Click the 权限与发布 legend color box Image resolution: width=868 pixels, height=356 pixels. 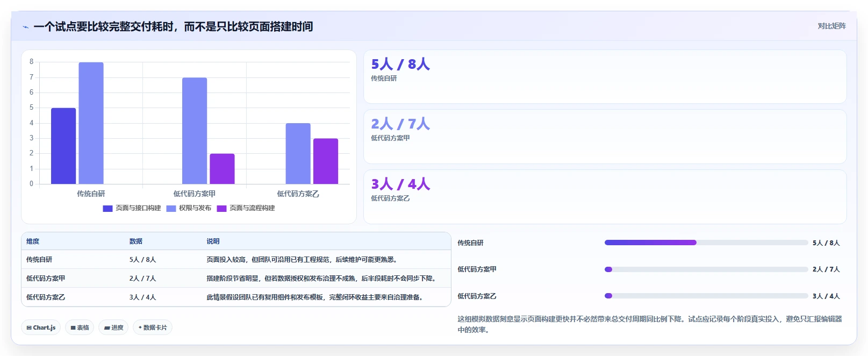(x=171, y=209)
